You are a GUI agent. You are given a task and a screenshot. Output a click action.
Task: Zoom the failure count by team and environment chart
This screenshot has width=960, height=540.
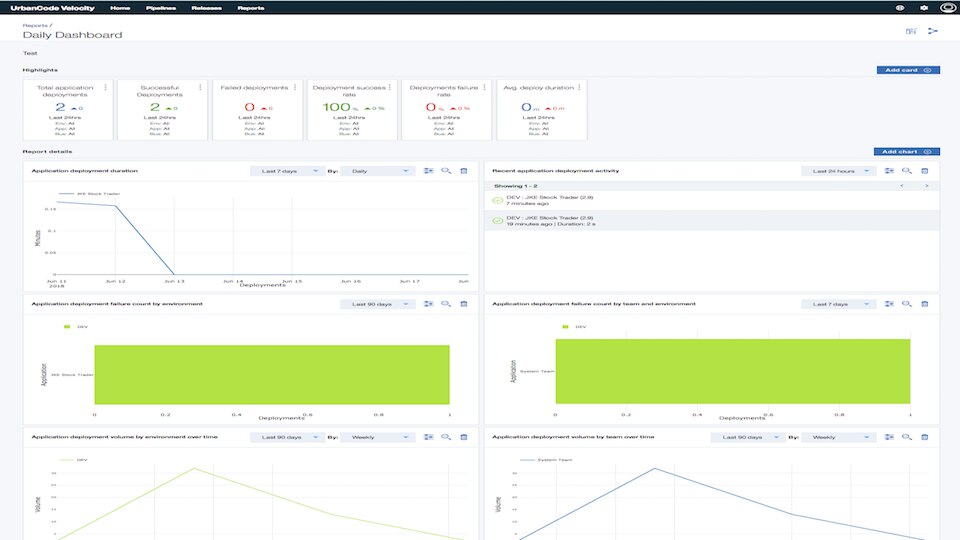(x=907, y=304)
